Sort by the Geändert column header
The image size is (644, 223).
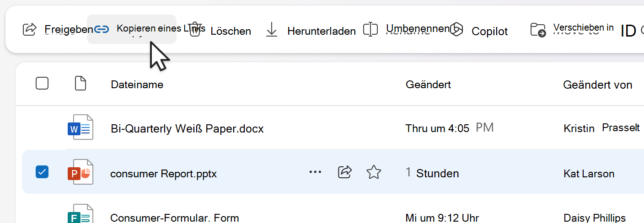pos(428,85)
